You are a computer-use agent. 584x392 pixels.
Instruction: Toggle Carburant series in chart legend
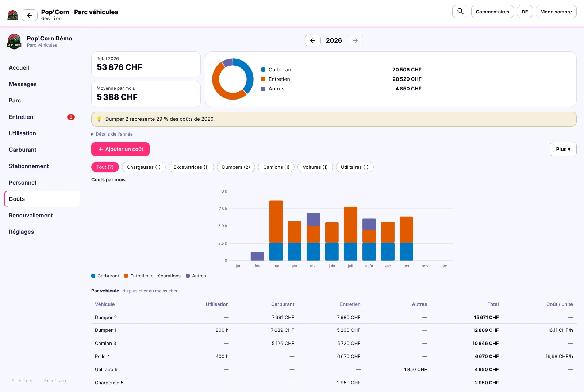coord(105,276)
